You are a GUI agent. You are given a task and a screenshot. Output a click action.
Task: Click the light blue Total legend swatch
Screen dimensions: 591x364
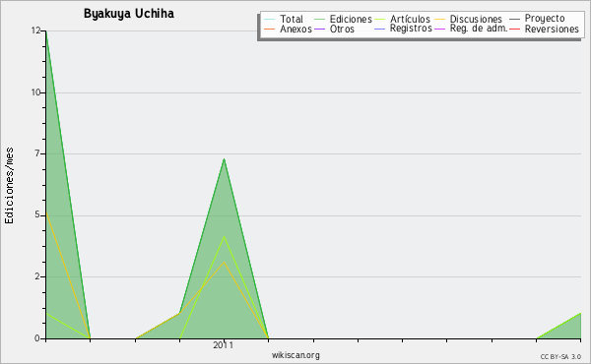270,19
